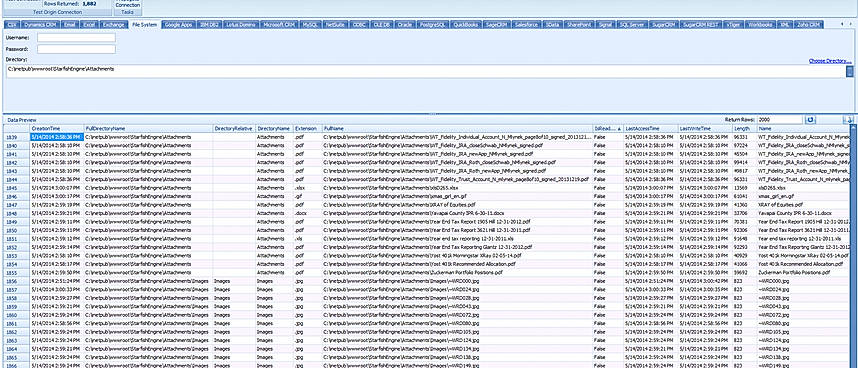This screenshot has height=368, width=858.
Task: Open the QuickBooks tab
Action: pos(467,25)
